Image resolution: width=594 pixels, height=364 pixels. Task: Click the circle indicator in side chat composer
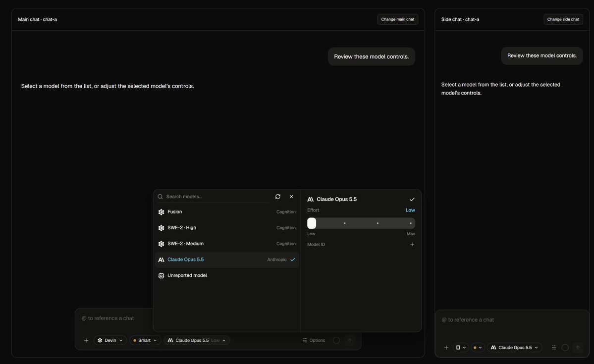coord(565,347)
